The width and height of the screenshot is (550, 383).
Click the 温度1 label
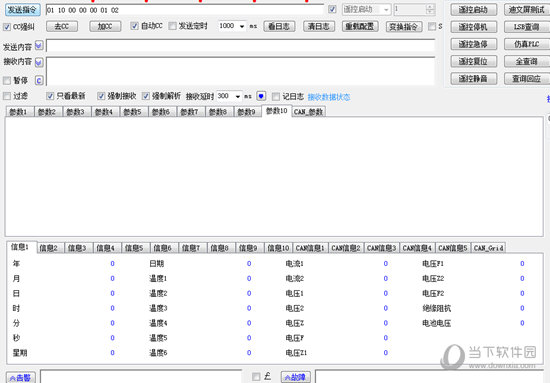pos(158,278)
